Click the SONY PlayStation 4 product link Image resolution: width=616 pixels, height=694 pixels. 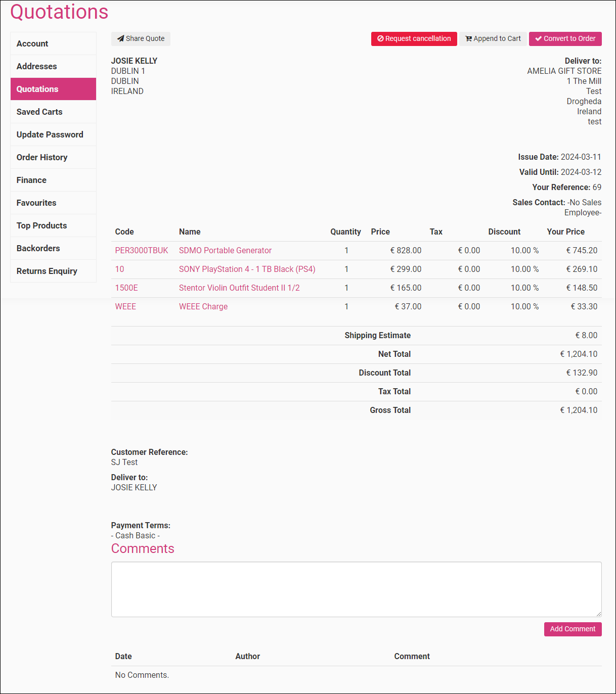(247, 269)
